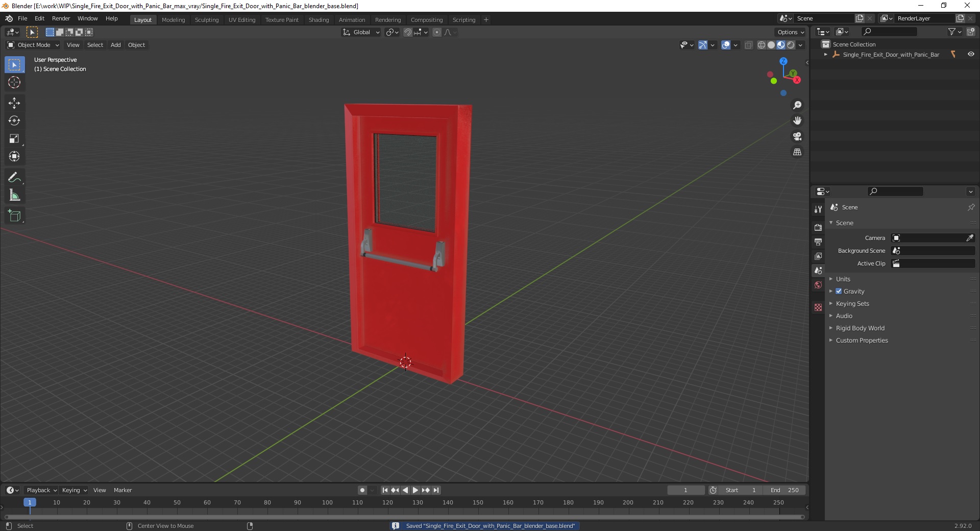This screenshot has height=531, width=980.
Task: Click the Blender logo menu icon
Action: (x=9, y=18)
